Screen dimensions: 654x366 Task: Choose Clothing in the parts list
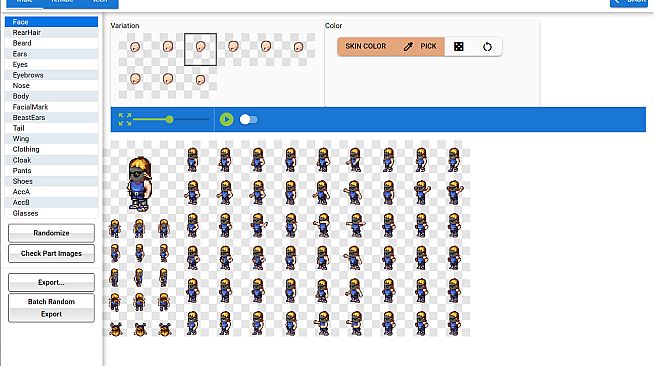pyautogui.click(x=51, y=149)
